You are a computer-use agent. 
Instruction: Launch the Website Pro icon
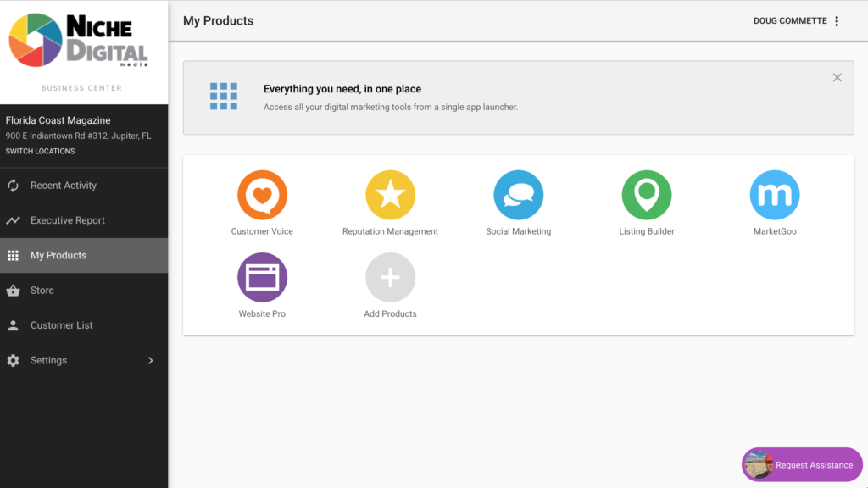[263, 277]
